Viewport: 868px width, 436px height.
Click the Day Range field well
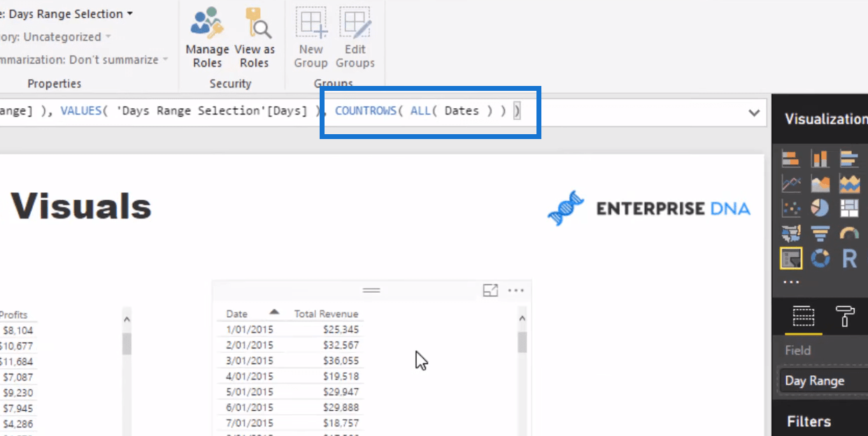[823, 381]
